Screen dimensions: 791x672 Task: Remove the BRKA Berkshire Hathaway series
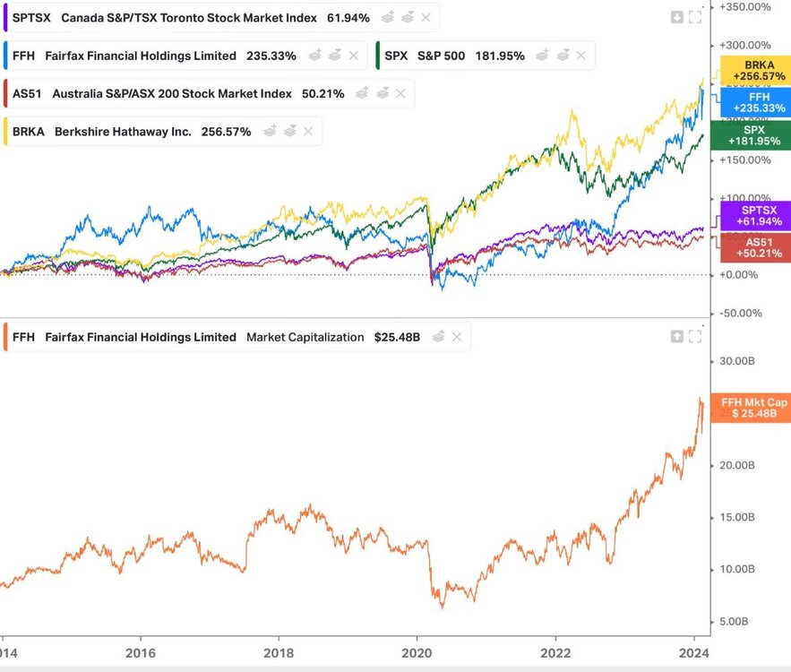pyautogui.click(x=308, y=132)
